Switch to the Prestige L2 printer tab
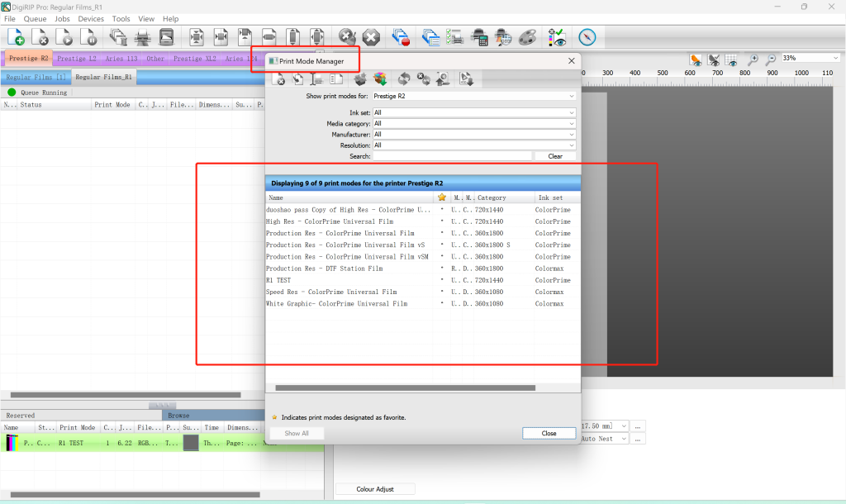 pyautogui.click(x=77, y=59)
